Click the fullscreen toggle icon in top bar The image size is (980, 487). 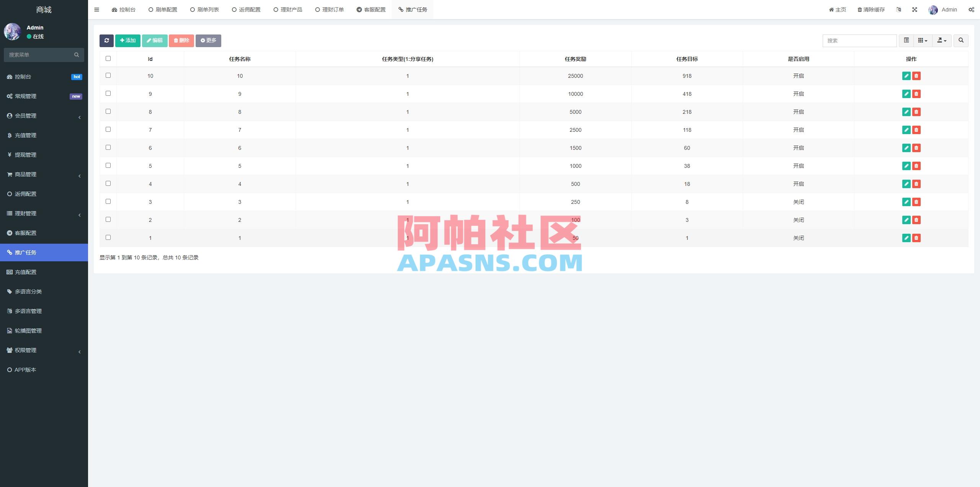pos(915,9)
